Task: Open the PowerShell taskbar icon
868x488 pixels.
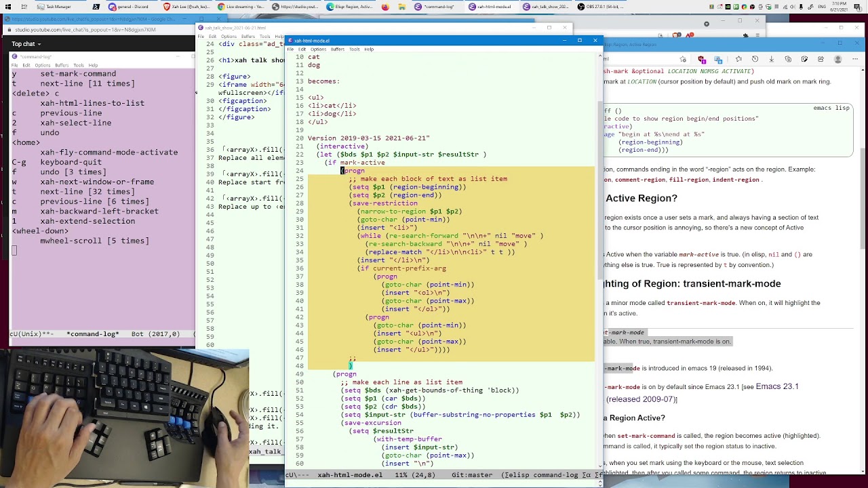Action: coord(96,7)
